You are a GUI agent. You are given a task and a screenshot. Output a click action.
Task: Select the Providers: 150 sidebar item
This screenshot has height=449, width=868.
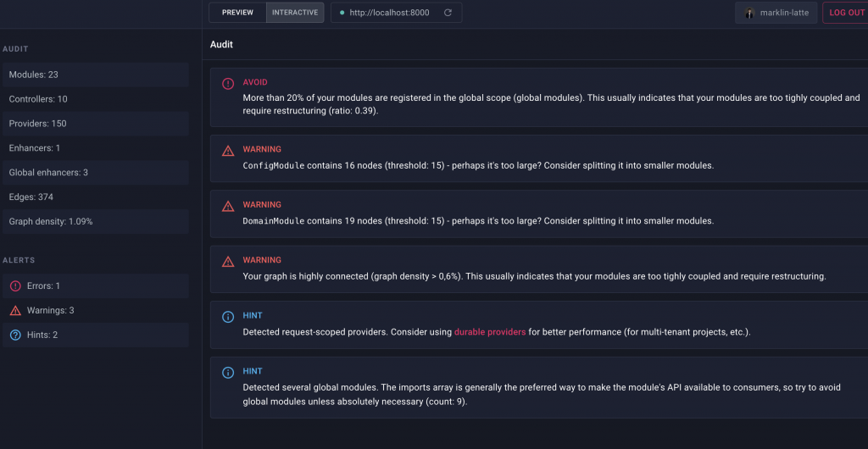tap(95, 124)
